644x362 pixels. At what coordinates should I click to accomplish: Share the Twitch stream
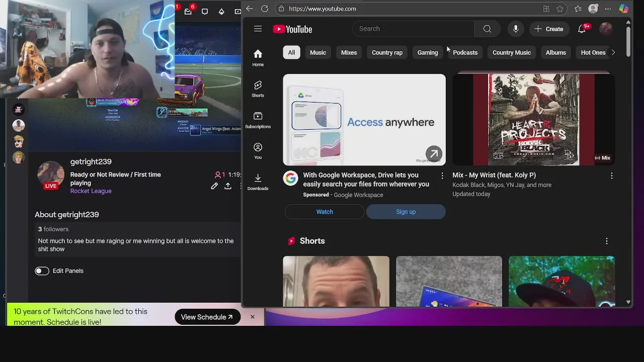pos(228,186)
